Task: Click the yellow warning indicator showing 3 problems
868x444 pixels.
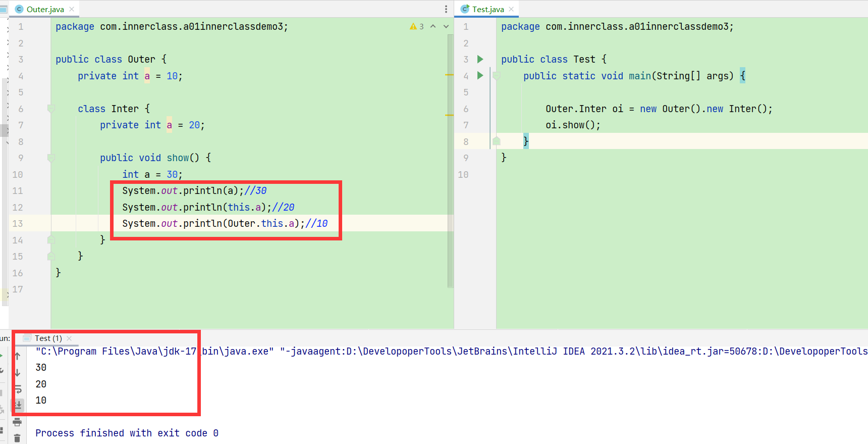Action: click(x=417, y=26)
